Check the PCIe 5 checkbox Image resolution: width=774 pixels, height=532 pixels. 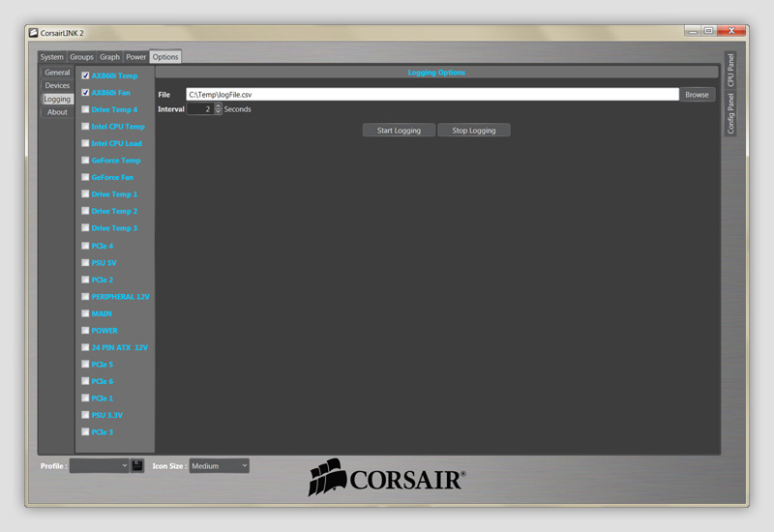pos(85,364)
